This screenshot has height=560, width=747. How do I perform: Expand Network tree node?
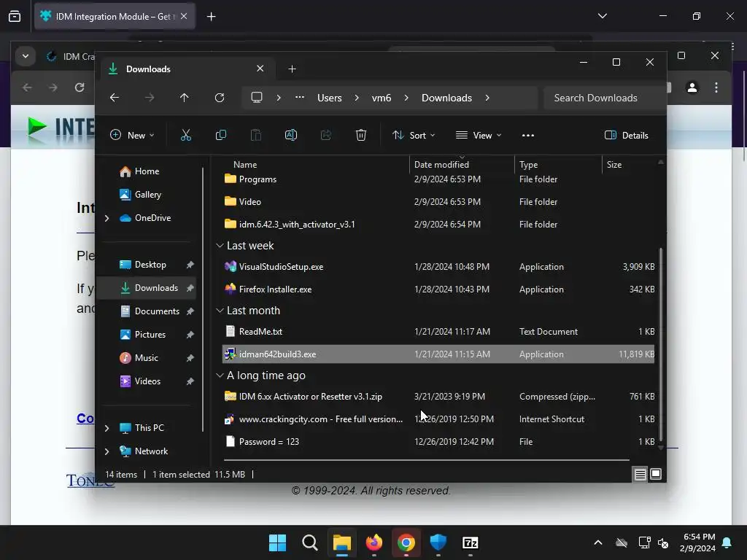[x=107, y=451]
